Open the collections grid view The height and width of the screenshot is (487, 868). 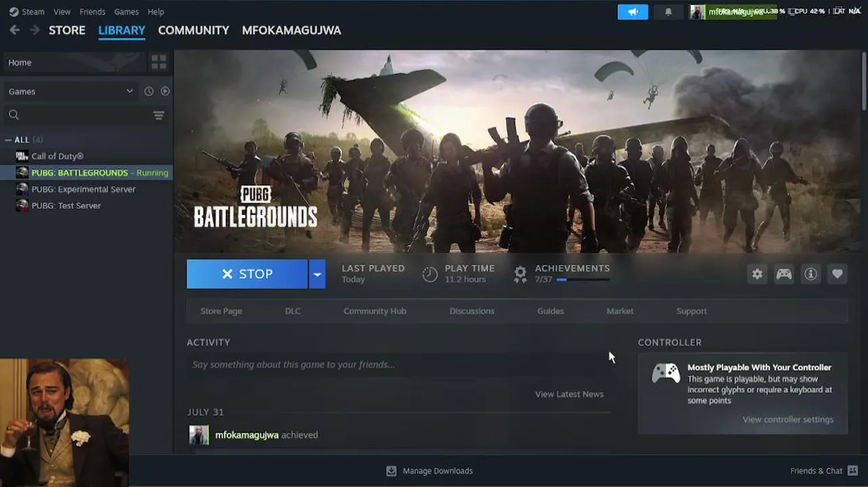(159, 62)
